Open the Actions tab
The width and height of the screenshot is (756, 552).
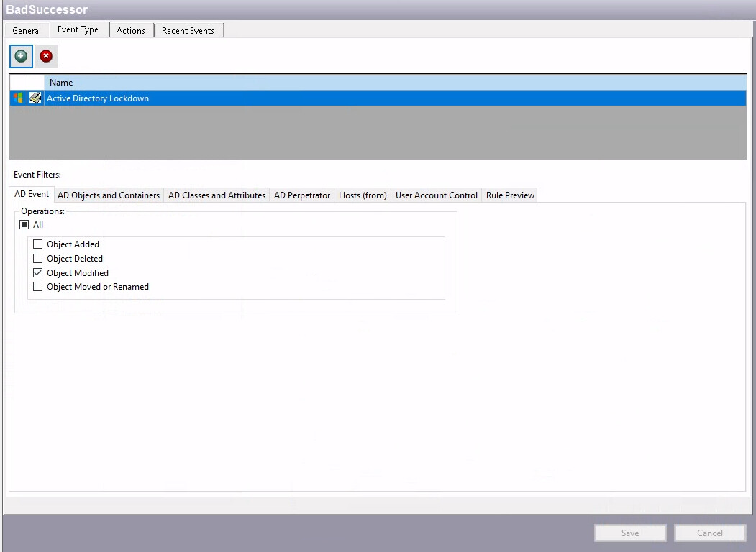point(131,31)
